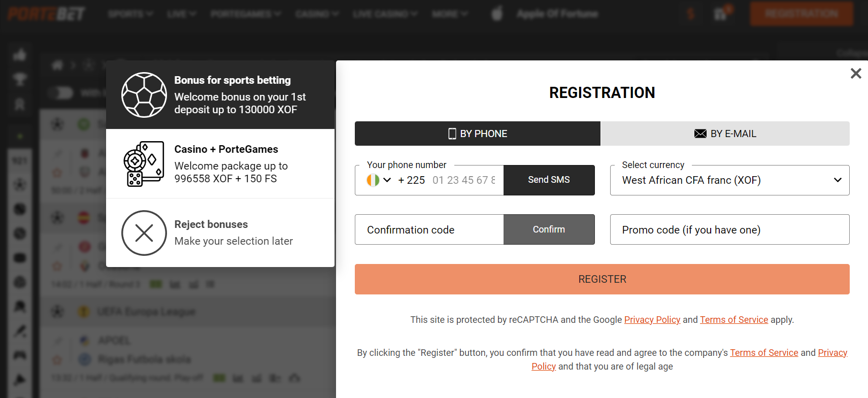Click the soccer ball icon for sports bonus

point(144,95)
